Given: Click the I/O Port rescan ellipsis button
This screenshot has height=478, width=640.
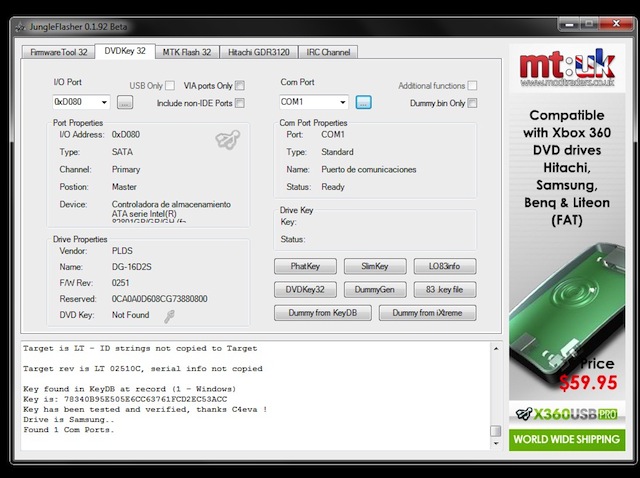Looking at the screenshot, I should [125, 102].
